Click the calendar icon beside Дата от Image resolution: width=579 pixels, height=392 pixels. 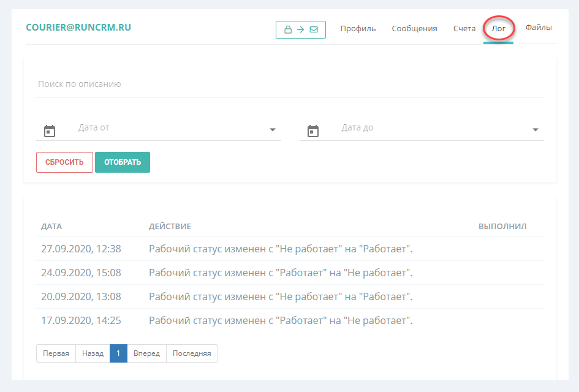50,130
